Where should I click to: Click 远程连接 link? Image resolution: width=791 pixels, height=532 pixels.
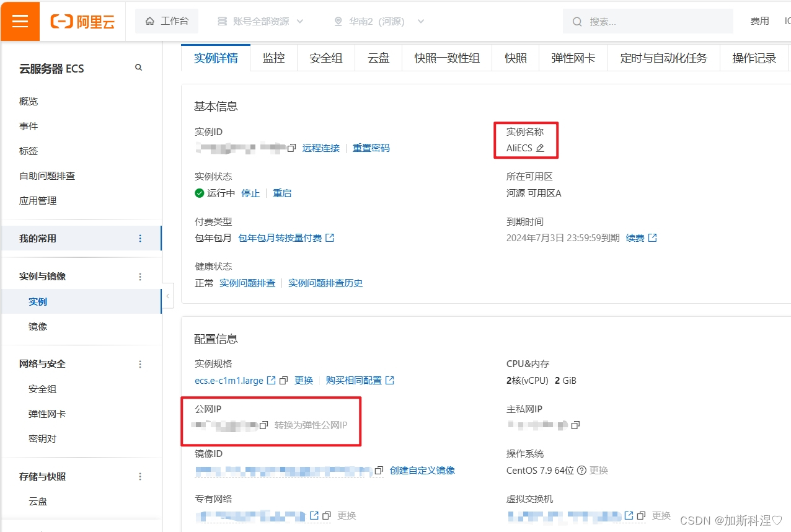tap(321, 148)
